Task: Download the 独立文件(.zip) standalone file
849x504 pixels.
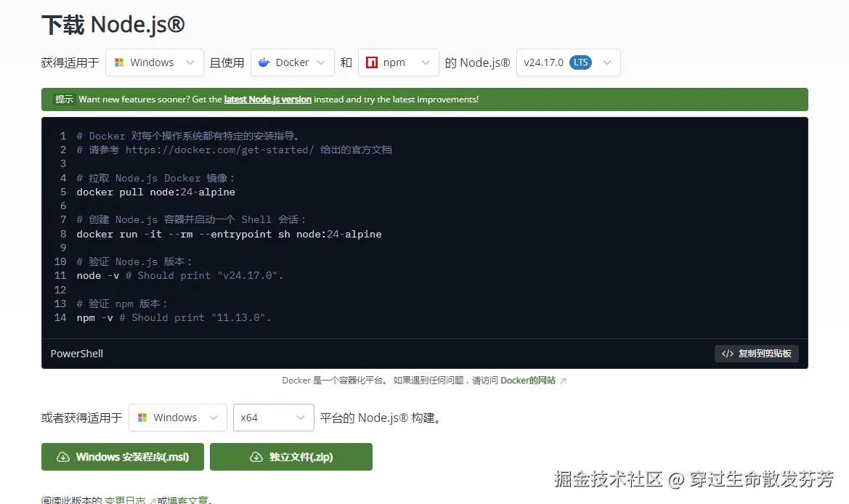Action: point(291,457)
